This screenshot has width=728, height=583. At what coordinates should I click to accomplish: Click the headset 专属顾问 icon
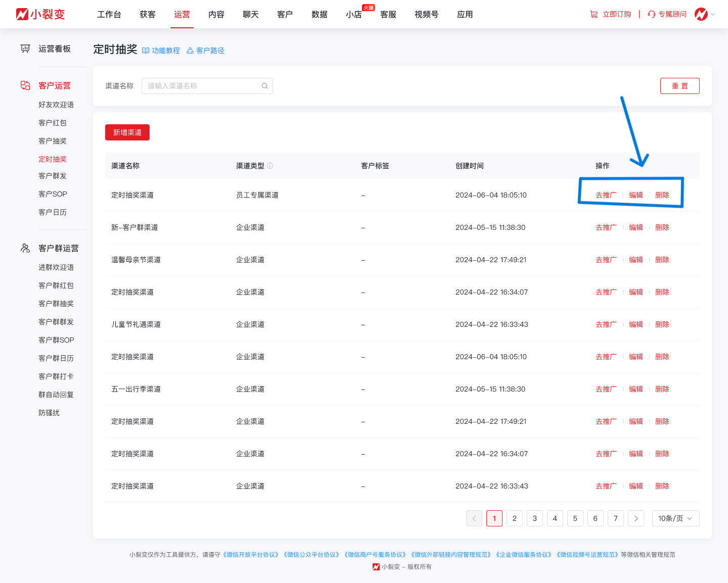click(x=652, y=14)
